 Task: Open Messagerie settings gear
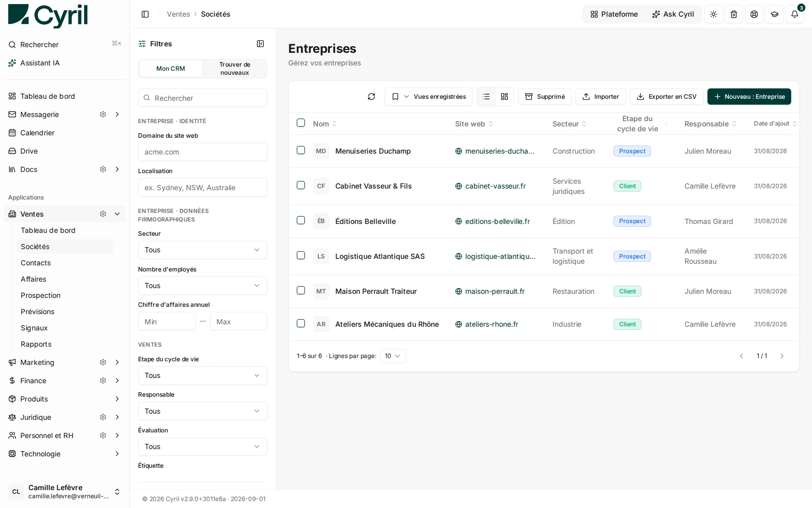103,115
